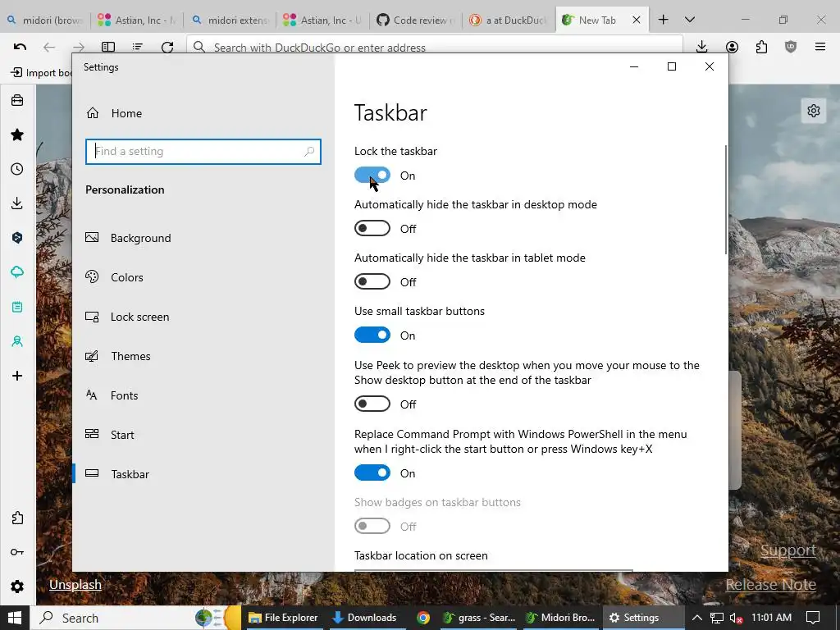Click the Unsplash link on new tab page
Image resolution: width=840 pixels, height=630 pixels.
click(x=75, y=584)
